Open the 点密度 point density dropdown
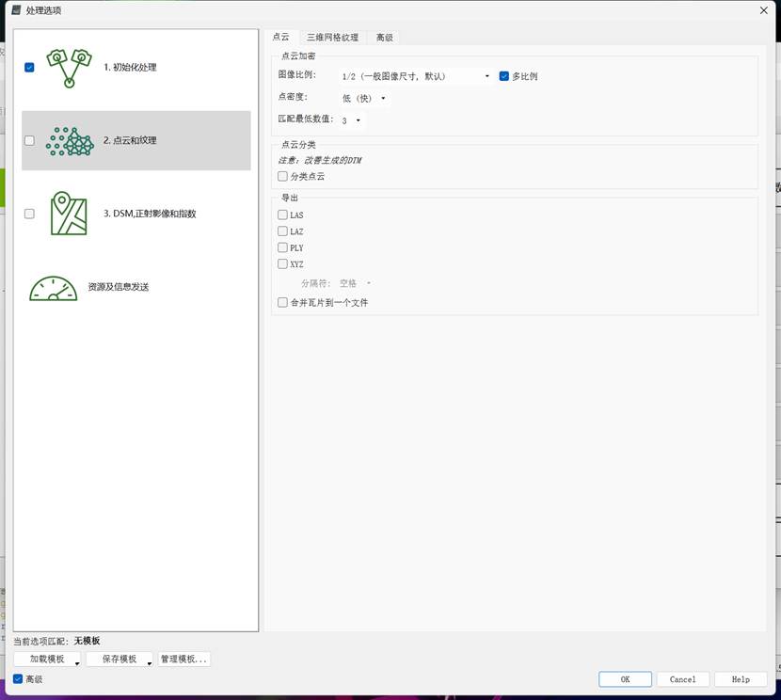Image resolution: width=781 pixels, height=700 pixels. (x=364, y=99)
